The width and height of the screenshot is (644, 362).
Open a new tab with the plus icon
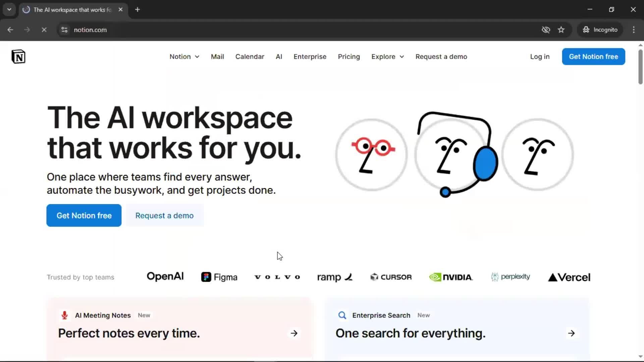pos(138,10)
